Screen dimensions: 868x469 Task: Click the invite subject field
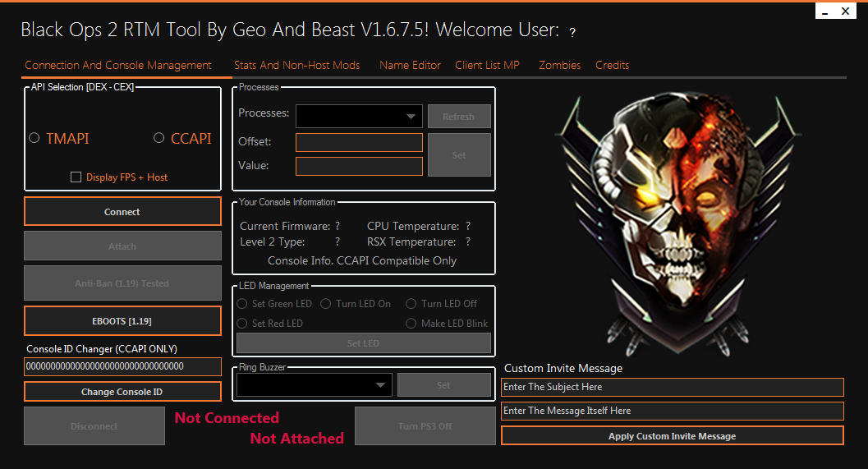point(672,387)
